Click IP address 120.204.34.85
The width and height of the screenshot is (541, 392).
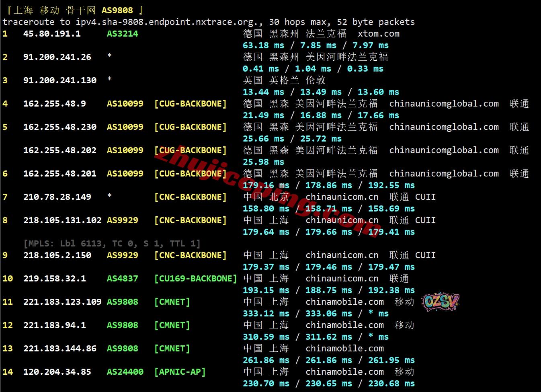point(57,372)
